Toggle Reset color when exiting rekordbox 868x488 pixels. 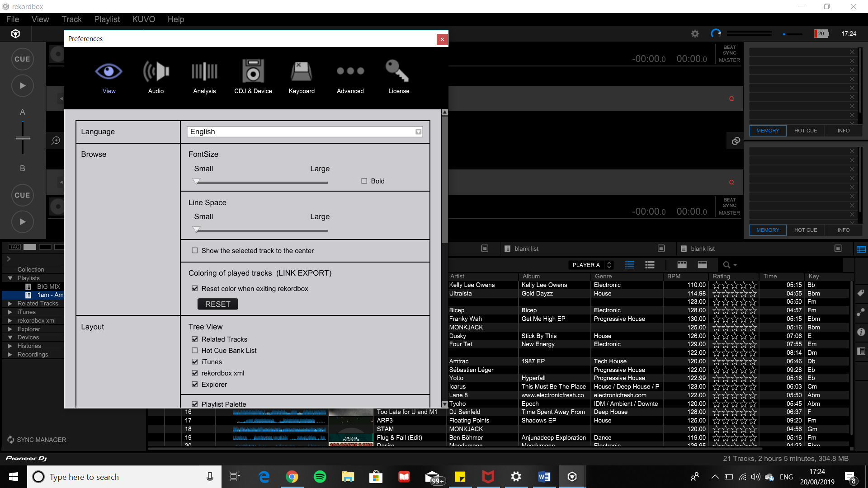[195, 288]
